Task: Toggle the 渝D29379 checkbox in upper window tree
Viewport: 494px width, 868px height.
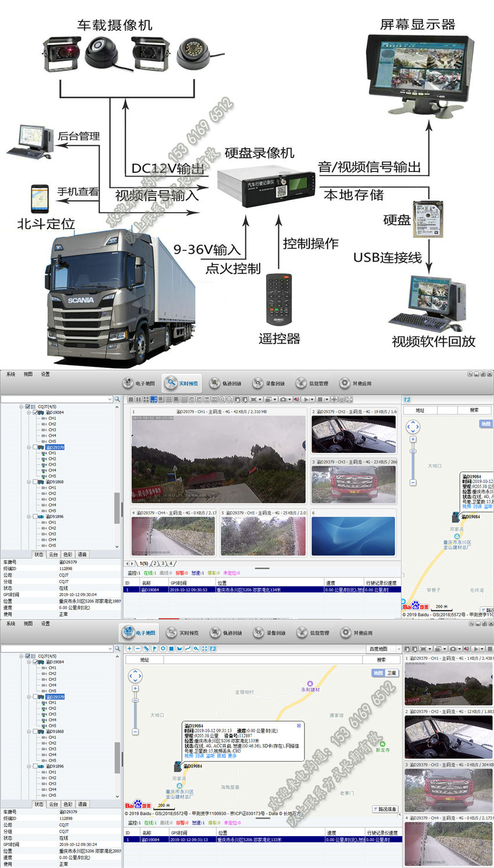Action: point(35,447)
